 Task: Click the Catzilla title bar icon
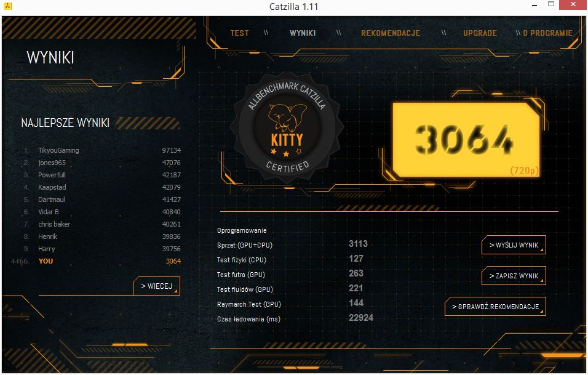point(7,6)
